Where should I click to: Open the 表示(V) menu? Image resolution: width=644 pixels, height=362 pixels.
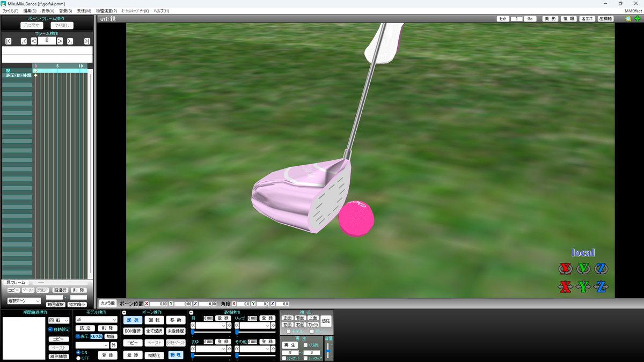click(48, 11)
